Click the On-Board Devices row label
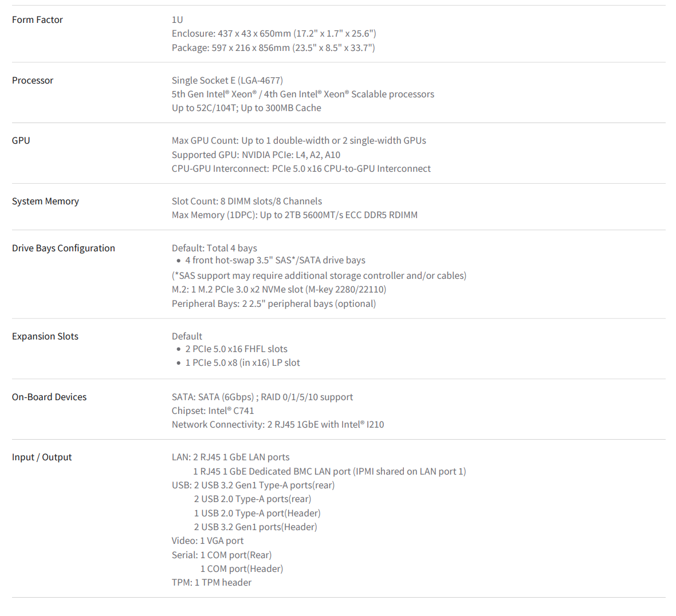Image resolution: width=676 pixels, height=616 pixels. [x=49, y=397]
